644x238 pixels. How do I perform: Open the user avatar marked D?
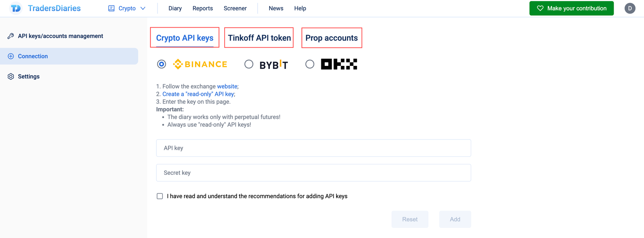[630, 8]
